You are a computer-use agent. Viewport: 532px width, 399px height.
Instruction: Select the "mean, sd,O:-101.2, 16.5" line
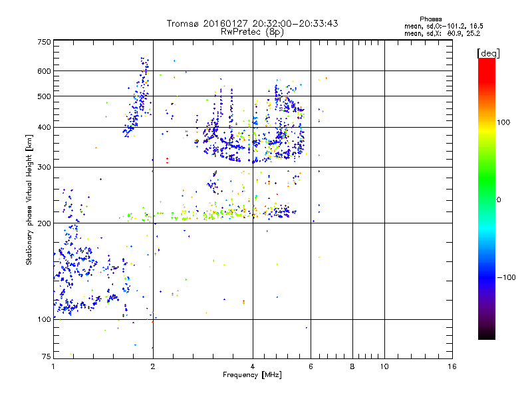click(x=444, y=26)
